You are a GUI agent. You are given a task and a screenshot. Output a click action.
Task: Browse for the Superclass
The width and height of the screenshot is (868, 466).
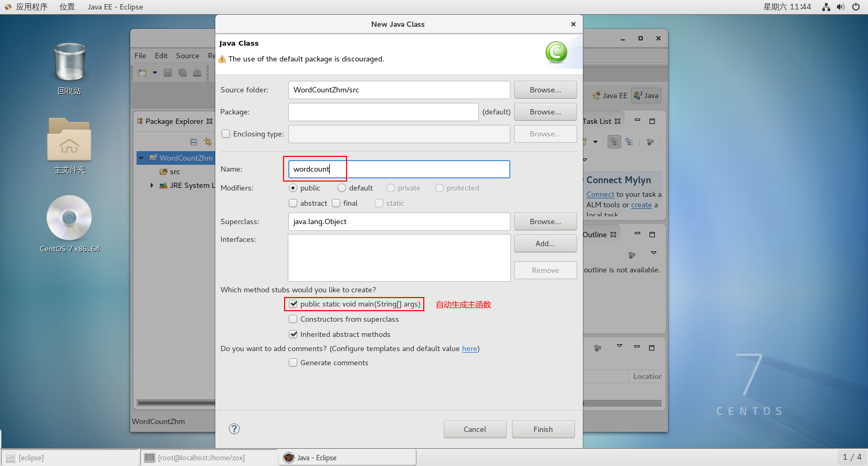pyautogui.click(x=545, y=221)
